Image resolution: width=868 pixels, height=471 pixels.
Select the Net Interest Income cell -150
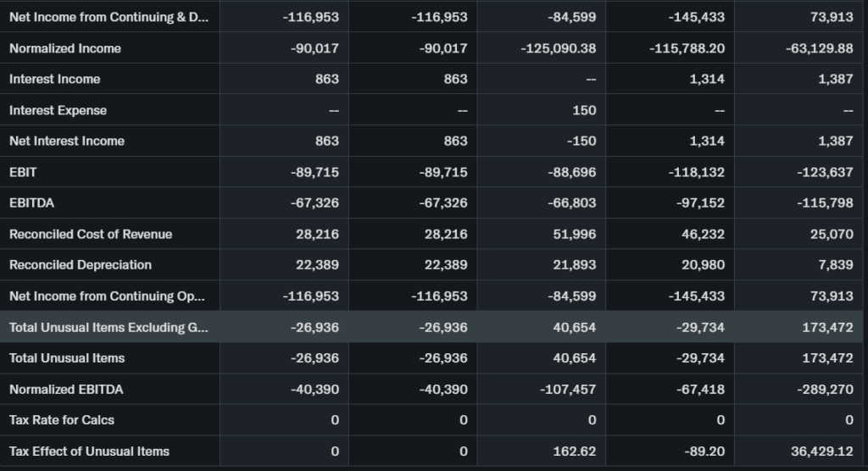[581, 141]
